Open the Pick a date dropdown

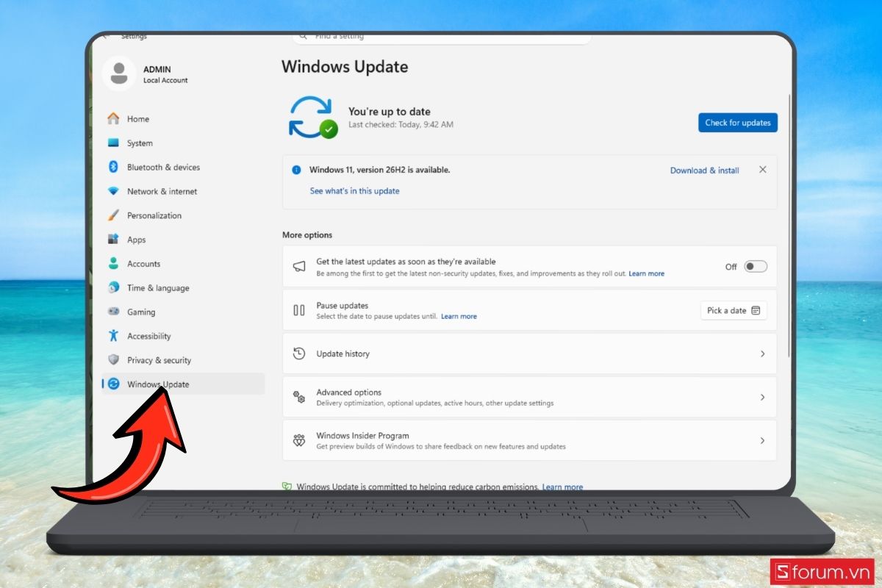[x=734, y=310]
